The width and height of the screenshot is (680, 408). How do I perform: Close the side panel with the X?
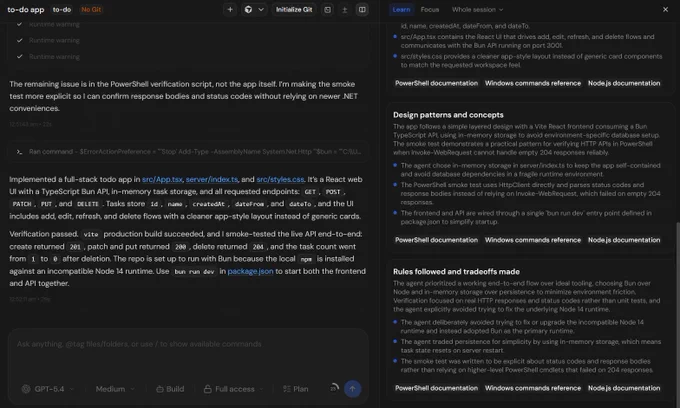665,10
